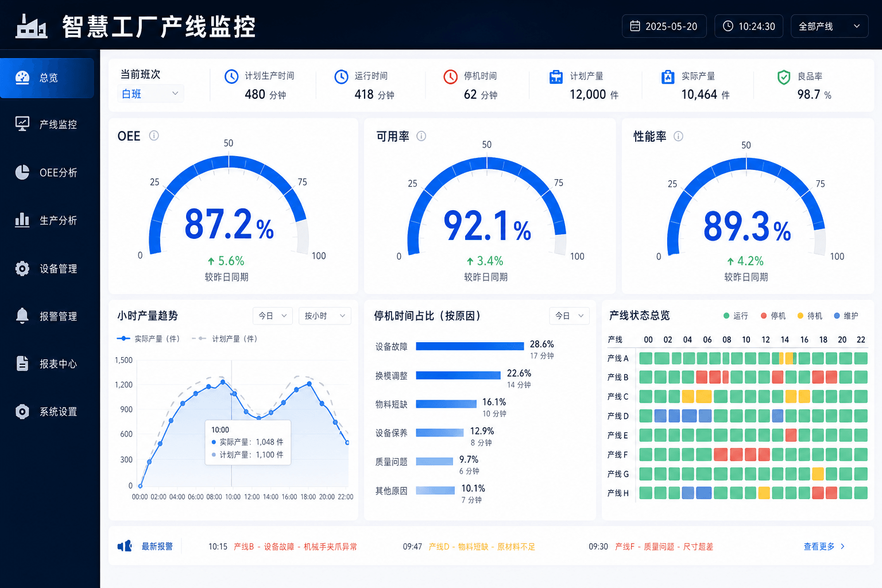The image size is (882, 588).
Task: Click the clock icon beside 10:24:30
Action: (x=728, y=26)
